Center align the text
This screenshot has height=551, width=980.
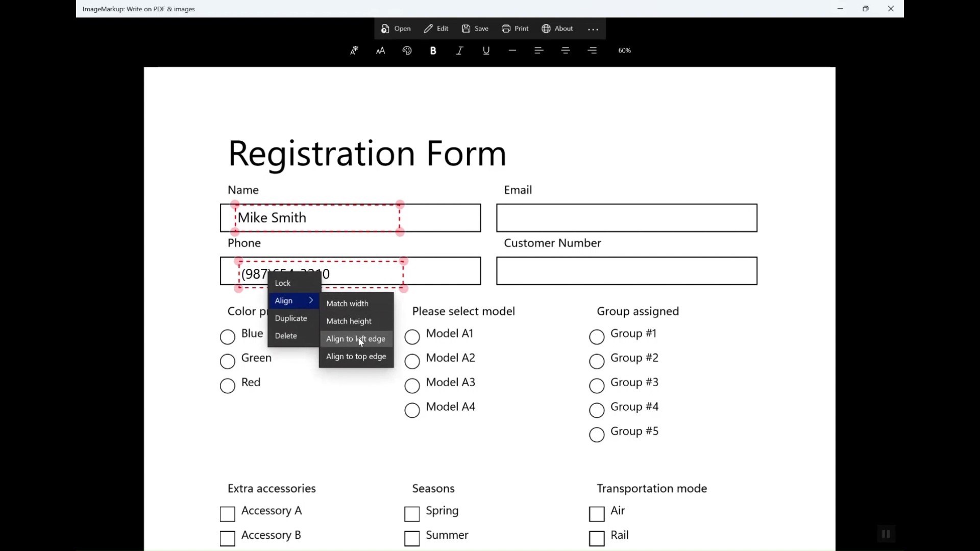click(566, 51)
